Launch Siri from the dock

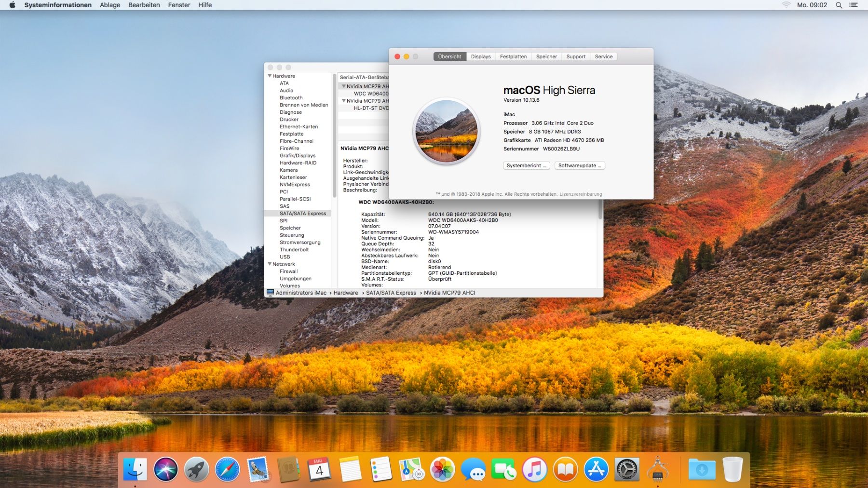coord(166,469)
